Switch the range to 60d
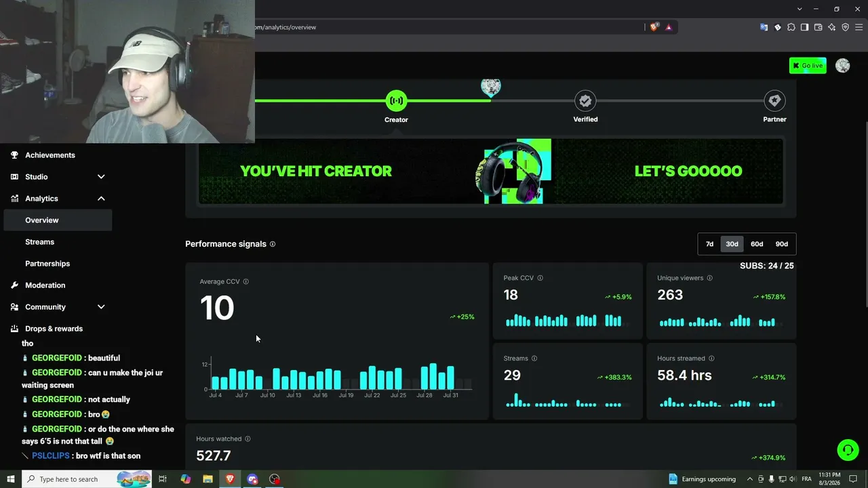The image size is (868, 488). (757, 244)
